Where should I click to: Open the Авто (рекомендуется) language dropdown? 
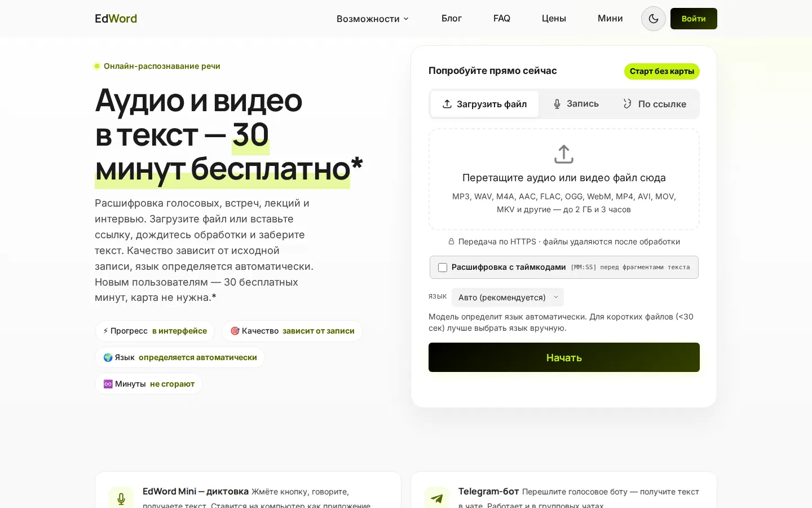[507, 297]
